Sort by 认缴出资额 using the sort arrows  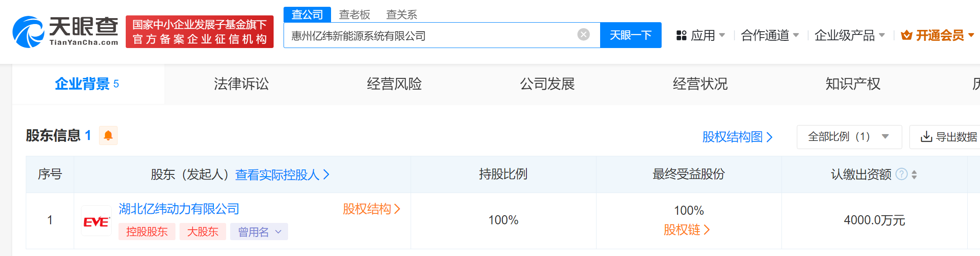coord(914,174)
